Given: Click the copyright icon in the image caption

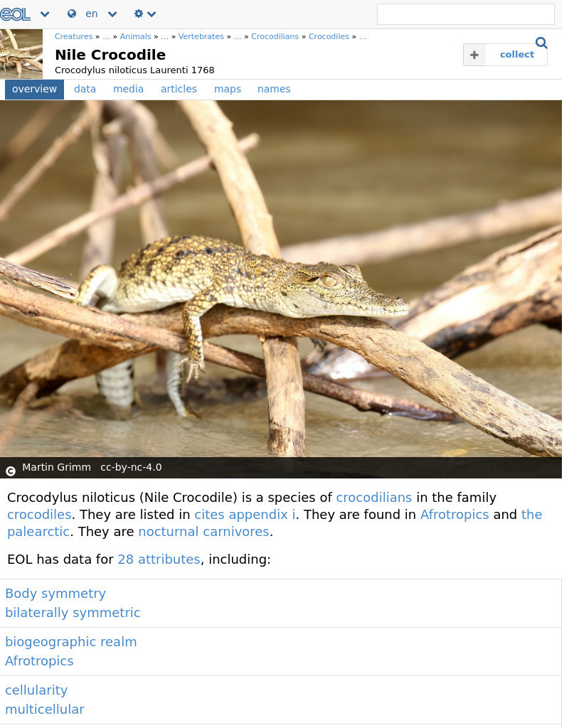Looking at the screenshot, I should click(11, 471).
